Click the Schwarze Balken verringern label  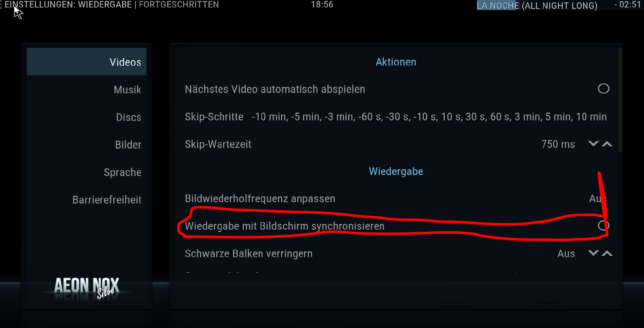coord(248,254)
